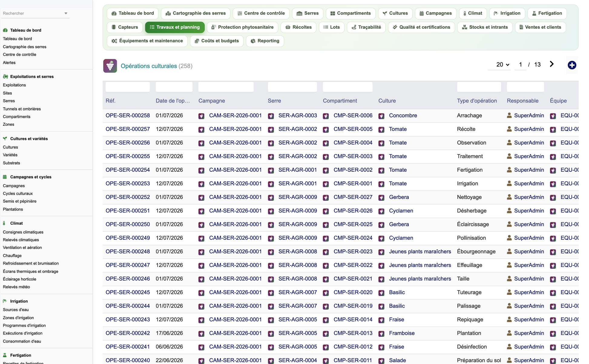Screen dimensions: 589x364
Task: Open operation OPE-SER-000258 link
Action: pyautogui.click(x=128, y=115)
